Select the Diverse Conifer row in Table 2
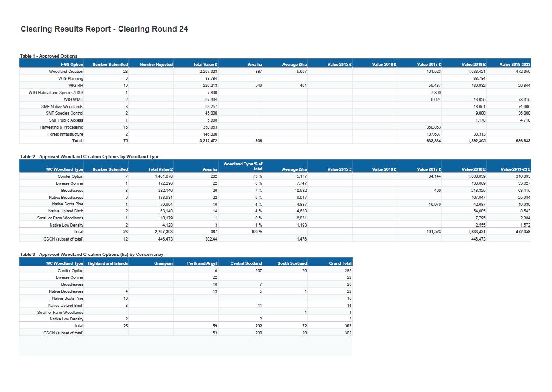 (69, 183)
